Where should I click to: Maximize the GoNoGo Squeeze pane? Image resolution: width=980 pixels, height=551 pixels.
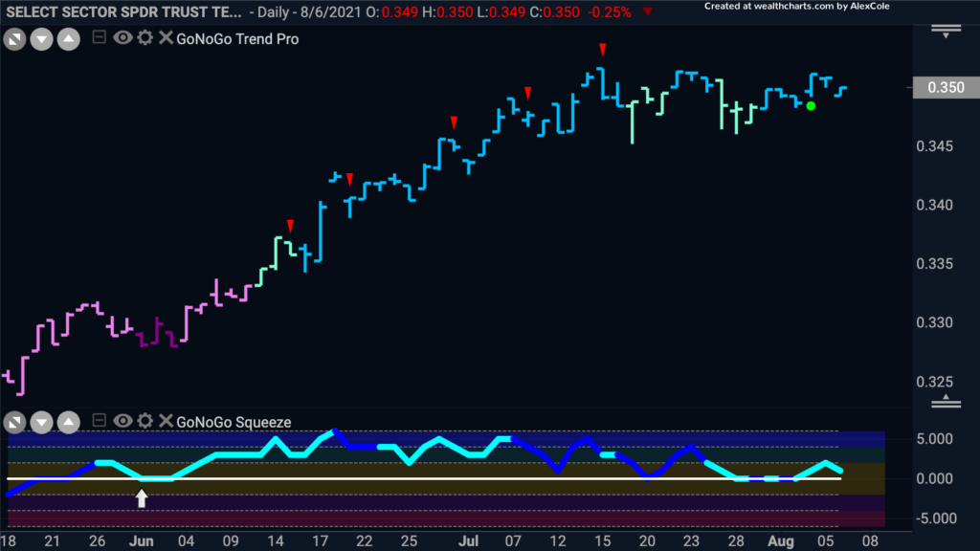(15, 422)
